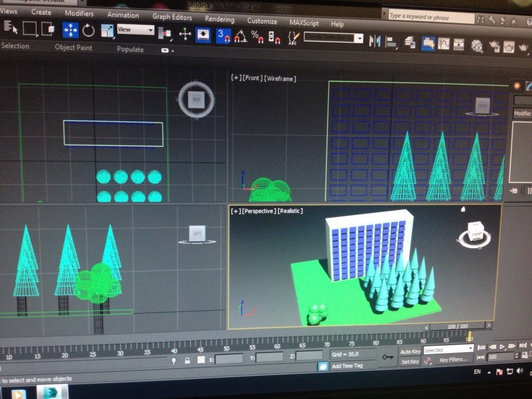This screenshot has width=532, height=399.
Task: Open the Rendering menu
Action: 219,19
